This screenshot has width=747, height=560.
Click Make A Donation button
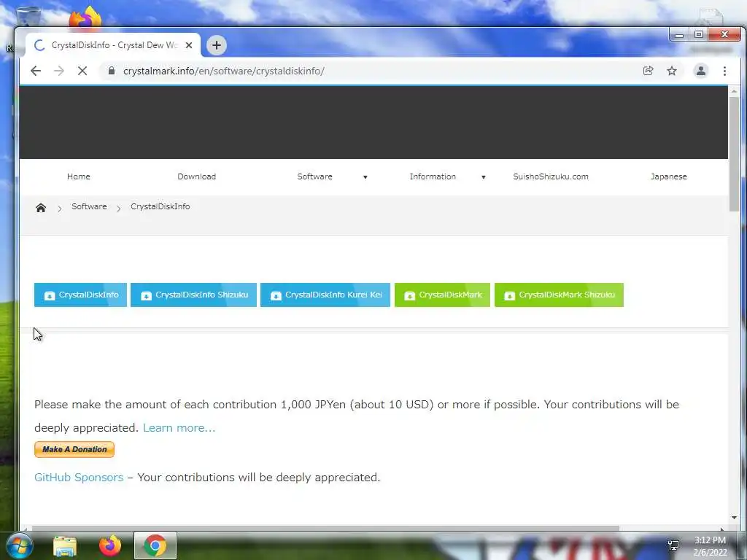74,449
